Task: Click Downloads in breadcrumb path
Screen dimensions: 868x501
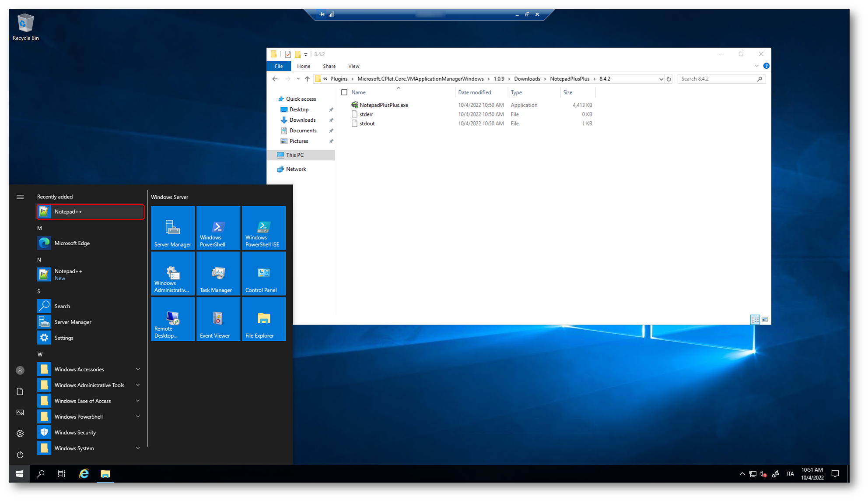Action: (x=527, y=79)
